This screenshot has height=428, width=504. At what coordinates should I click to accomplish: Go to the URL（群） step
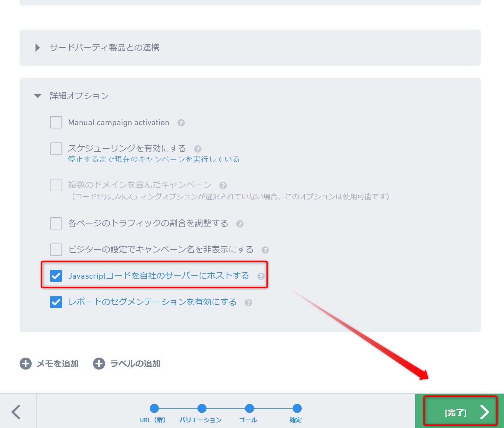tap(154, 409)
